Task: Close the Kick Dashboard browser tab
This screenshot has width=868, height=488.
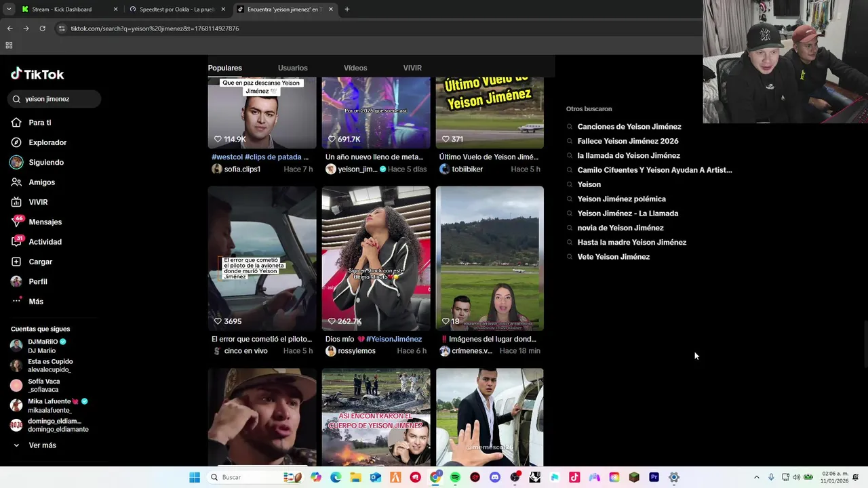Action: (115, 9)
